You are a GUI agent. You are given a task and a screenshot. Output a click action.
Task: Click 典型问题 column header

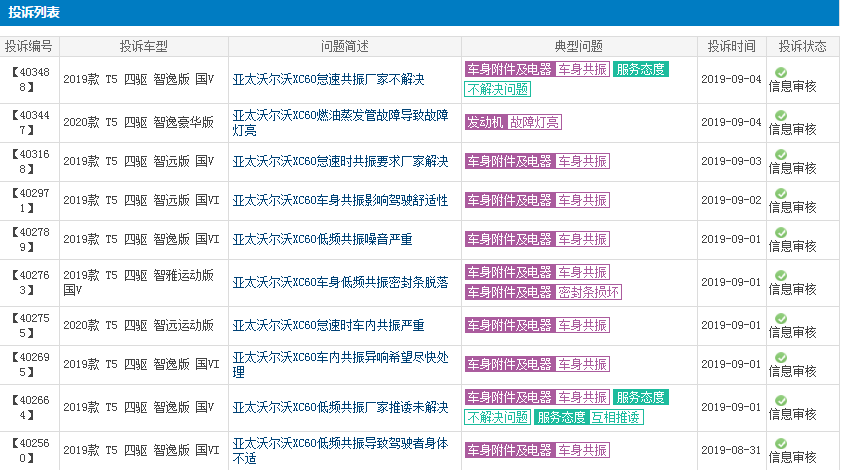click(579, 47)
